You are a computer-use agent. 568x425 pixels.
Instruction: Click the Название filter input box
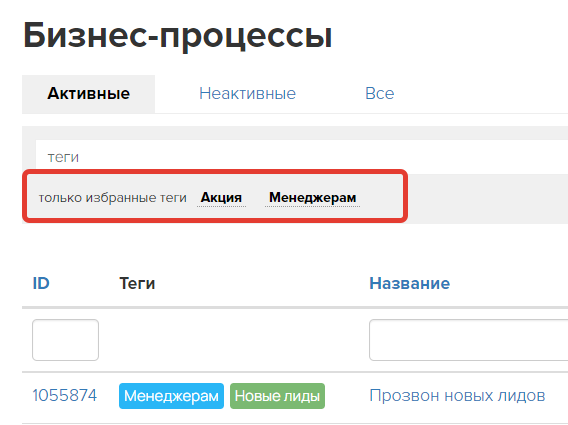[468, 340]
